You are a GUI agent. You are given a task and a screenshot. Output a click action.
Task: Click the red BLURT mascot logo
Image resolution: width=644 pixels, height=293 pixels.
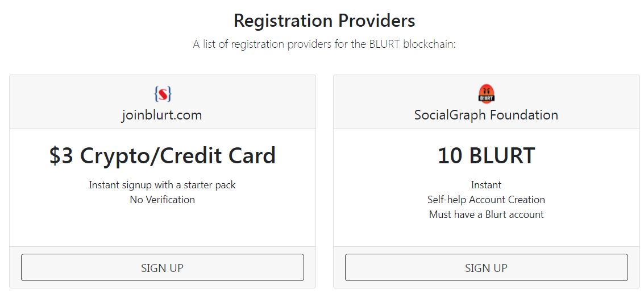pos(486,94)
